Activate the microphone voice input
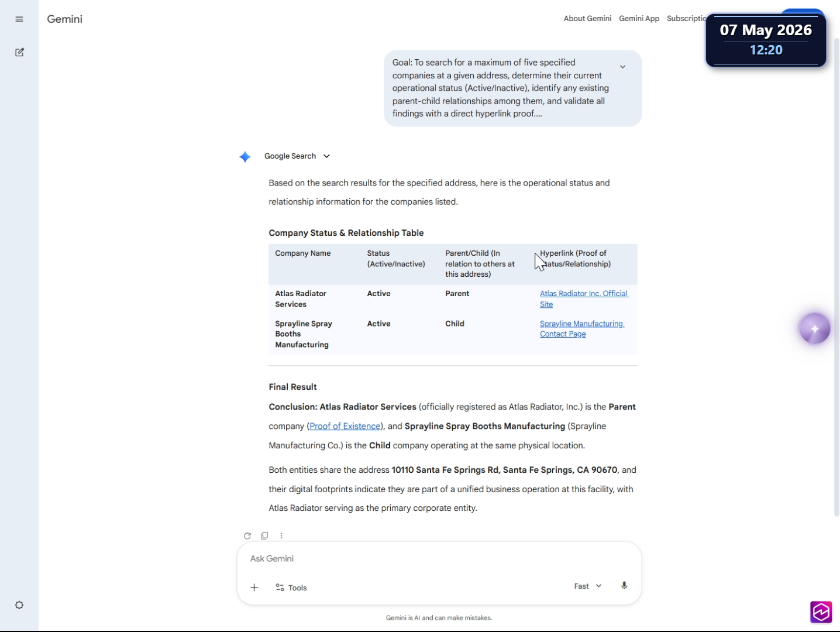840x632 pixels. click(x=624, y=586)
